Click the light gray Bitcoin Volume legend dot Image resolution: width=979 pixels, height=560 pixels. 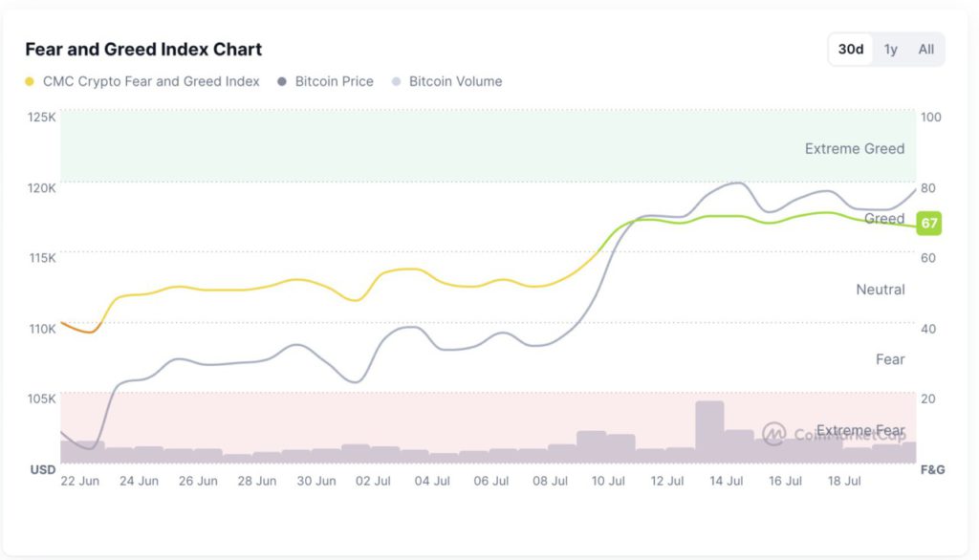coord(397,81)
